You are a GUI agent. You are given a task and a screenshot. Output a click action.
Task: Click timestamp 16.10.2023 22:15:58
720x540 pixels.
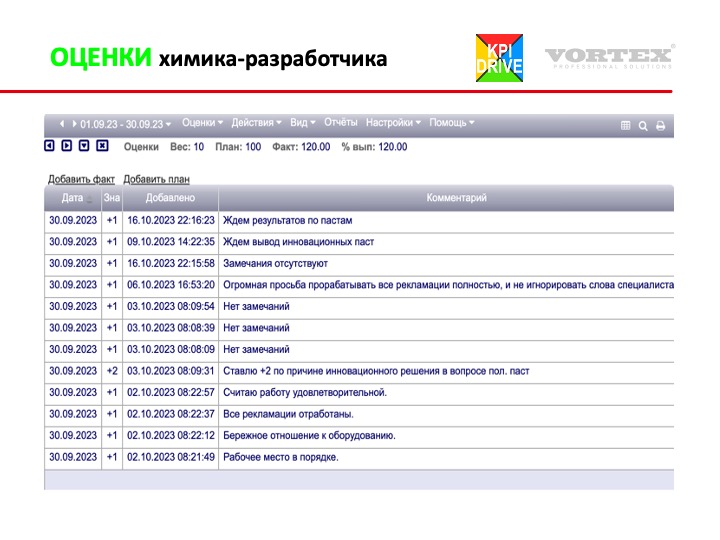[x=171, y=264]
